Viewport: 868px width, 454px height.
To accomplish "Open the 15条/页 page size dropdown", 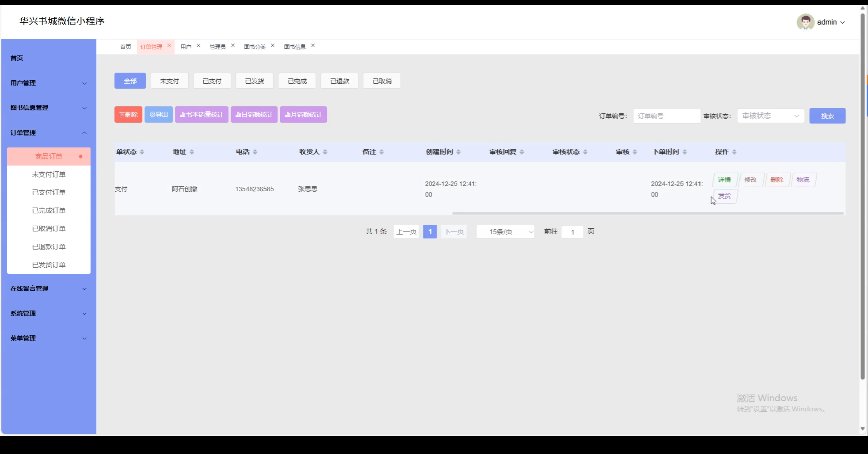I will 505,232.
